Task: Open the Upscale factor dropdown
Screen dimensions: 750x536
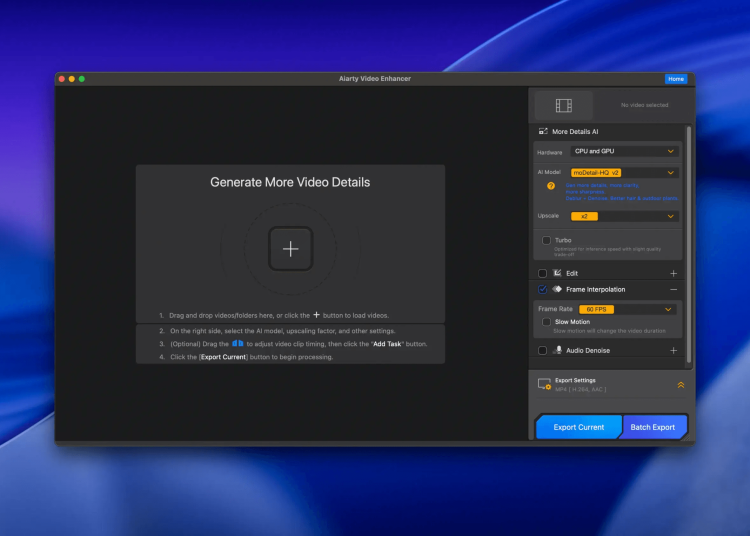Action: [x=624, y=216]
